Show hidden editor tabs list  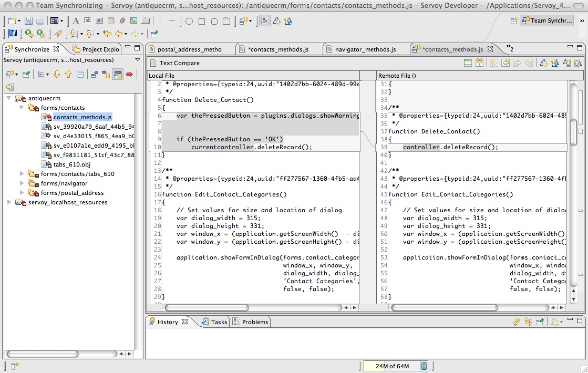click(509, 49)
